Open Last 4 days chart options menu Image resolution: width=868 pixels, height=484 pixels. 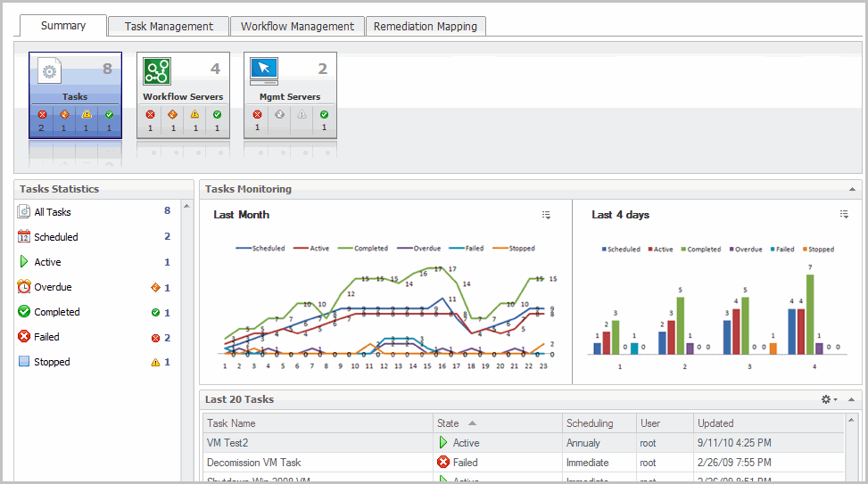coord(843,214)
